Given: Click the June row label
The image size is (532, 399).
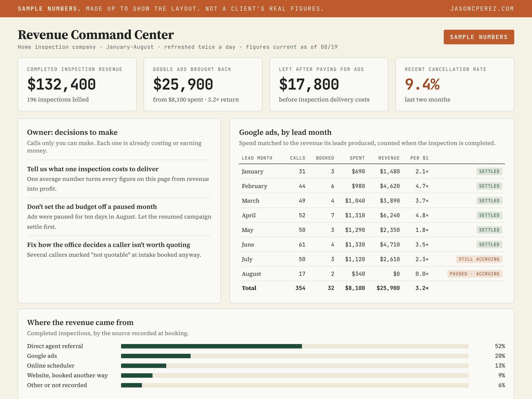Looking at the screenshot, I should tap(248, 244).
